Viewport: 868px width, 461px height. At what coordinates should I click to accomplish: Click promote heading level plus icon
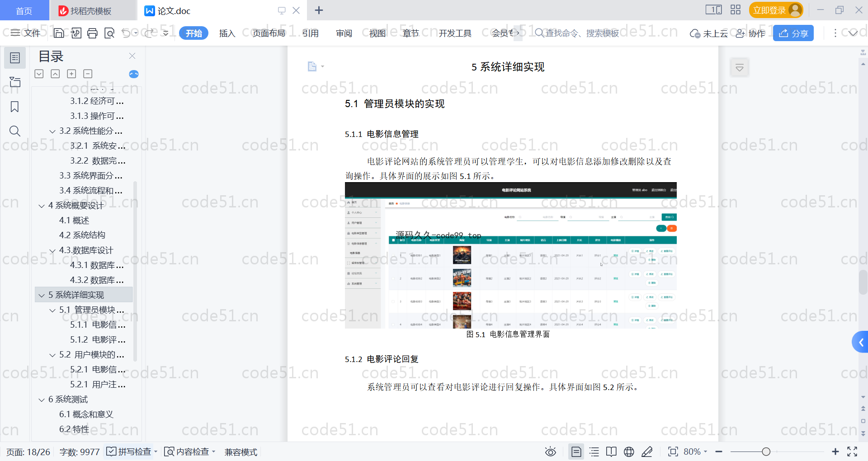[x=71, y=74]
